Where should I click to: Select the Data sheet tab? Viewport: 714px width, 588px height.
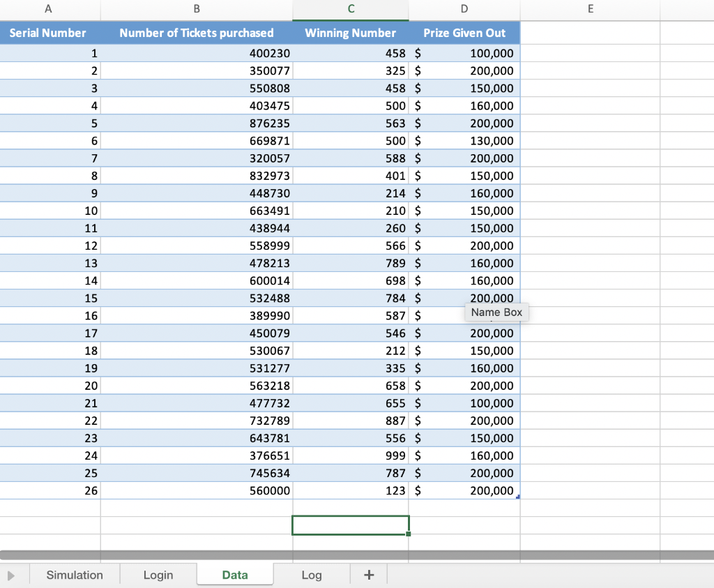pos(235,574)
